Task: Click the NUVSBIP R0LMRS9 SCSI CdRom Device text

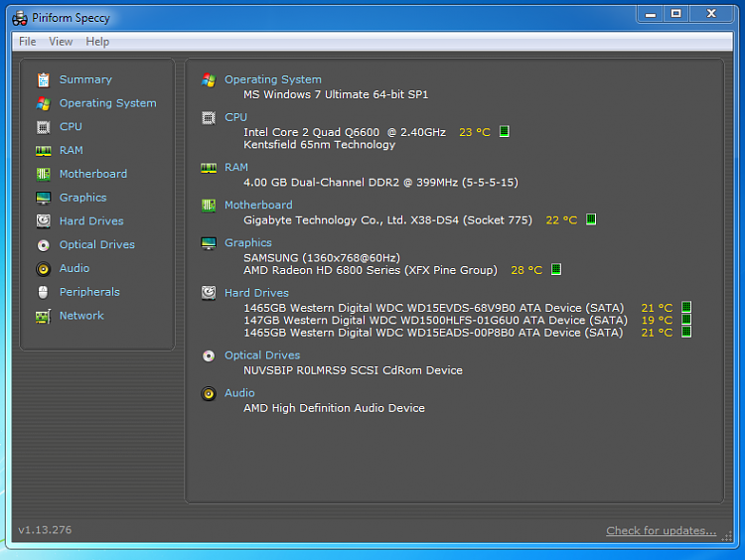Action: pyautogui.click(x=353, y=370)
